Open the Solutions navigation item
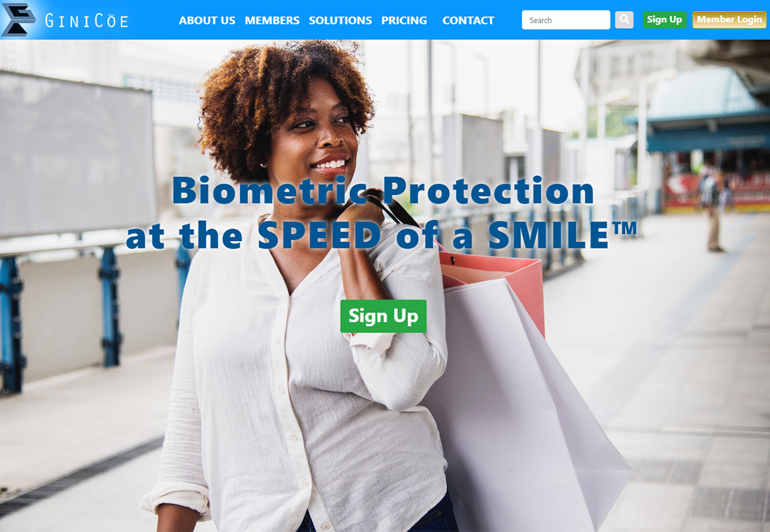 point(341,21)
